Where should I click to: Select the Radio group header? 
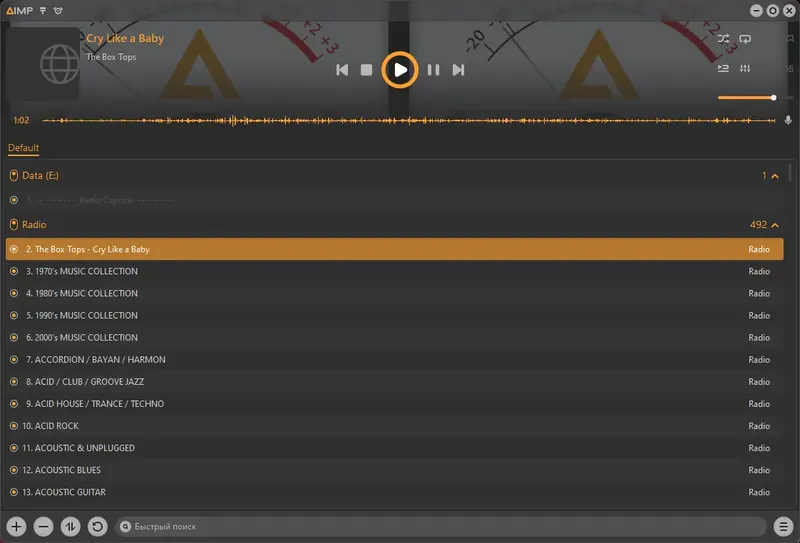coord(394,225)
